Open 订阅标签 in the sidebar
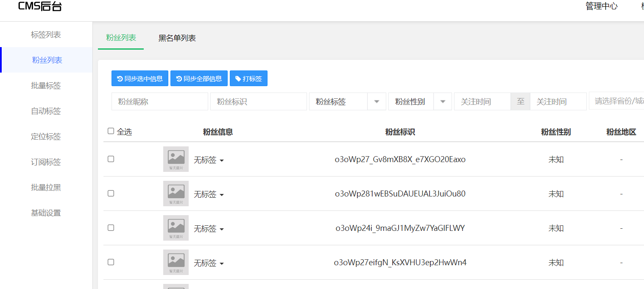The image size is (644, 289). 46,162
